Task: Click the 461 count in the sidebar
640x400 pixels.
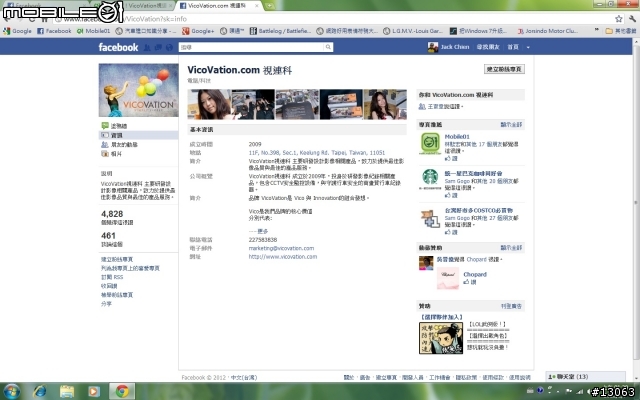Action: [108, 236]
